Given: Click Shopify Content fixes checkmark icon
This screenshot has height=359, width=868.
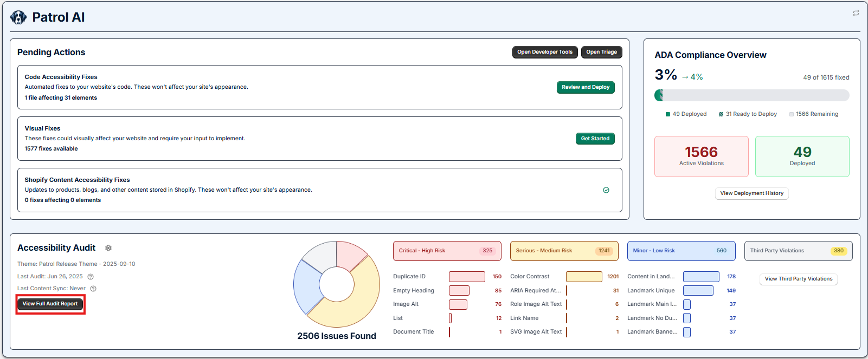Looking at the screenshot, I should [606, 190].
